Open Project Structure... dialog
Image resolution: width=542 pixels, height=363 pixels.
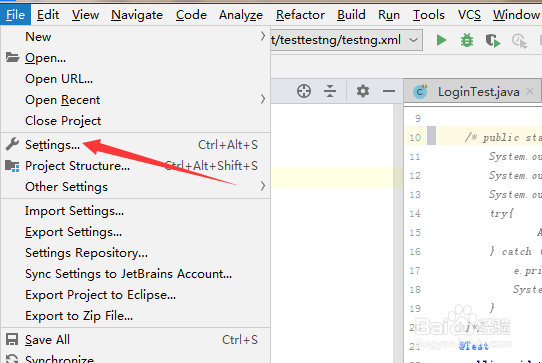point(136,166)
